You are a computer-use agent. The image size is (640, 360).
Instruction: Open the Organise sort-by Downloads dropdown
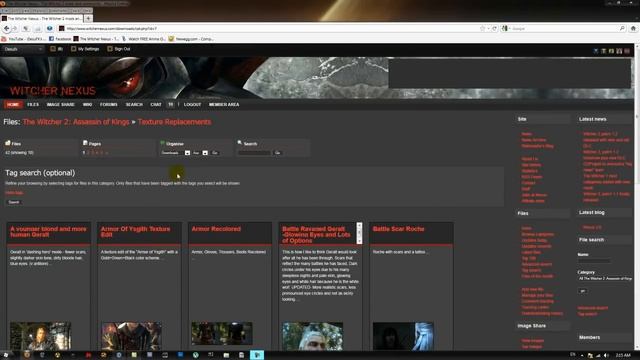pos(176,153)
